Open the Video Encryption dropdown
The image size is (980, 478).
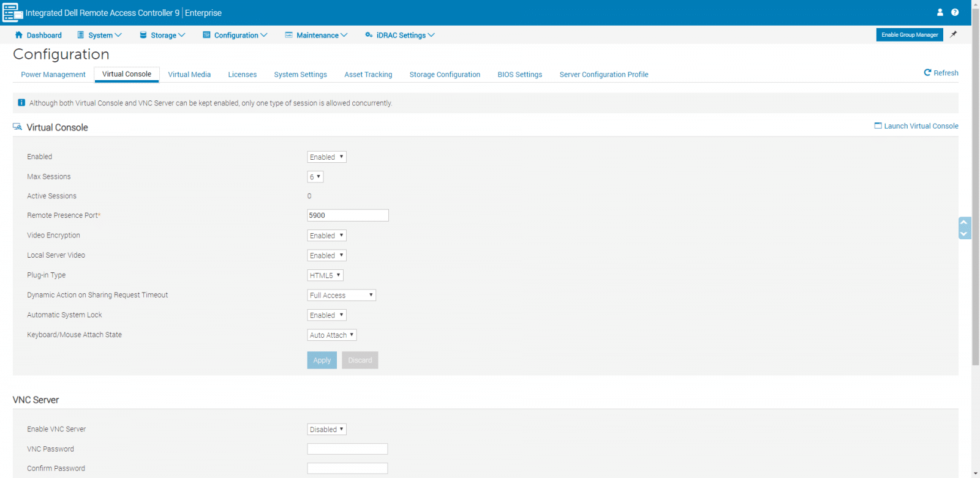[x=326, y=236]
